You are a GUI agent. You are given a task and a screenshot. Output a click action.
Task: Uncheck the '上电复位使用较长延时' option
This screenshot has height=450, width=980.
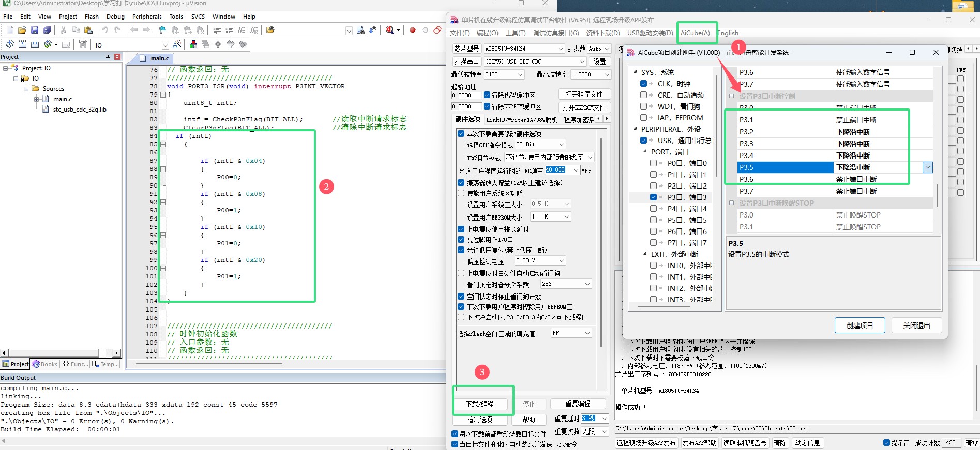tap(461, 229)
